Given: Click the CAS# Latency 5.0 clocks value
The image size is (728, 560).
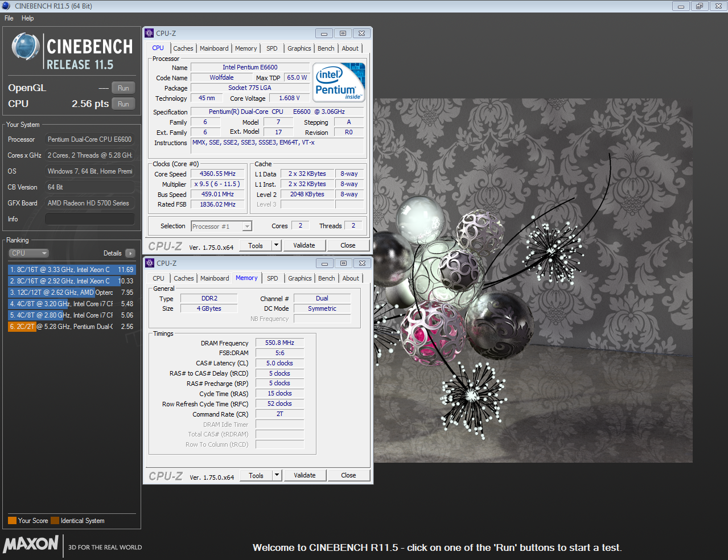Looking at the screenshot, I should pyautogui.click(x=279, y=363).
